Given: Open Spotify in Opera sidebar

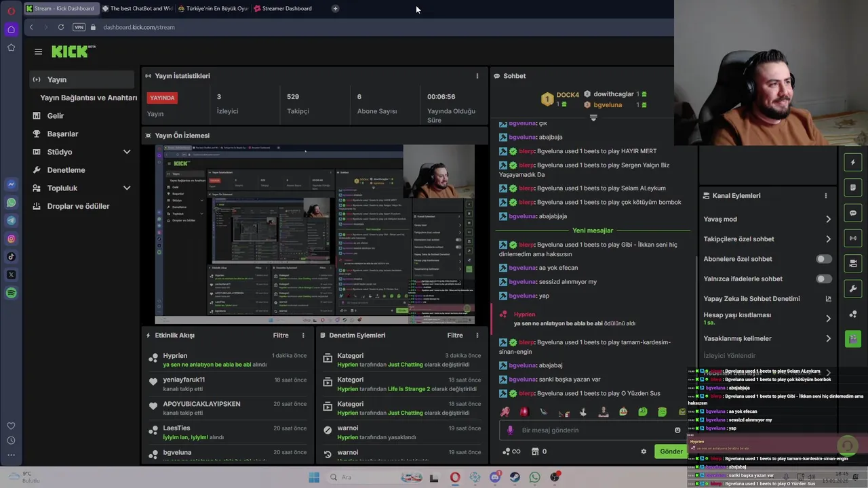Looking at the screenshot, I should 11,293.
